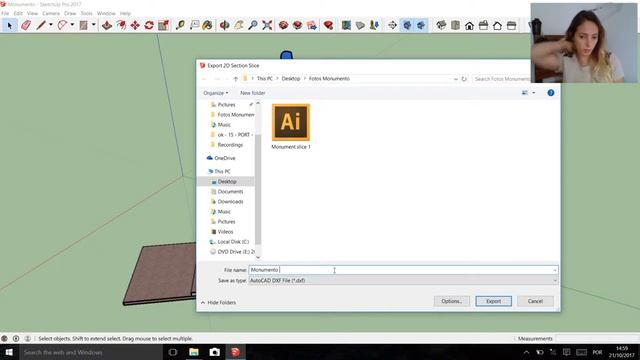Open the Edit menu
Viewport: 640px width, 360px height.
[18, 13]
